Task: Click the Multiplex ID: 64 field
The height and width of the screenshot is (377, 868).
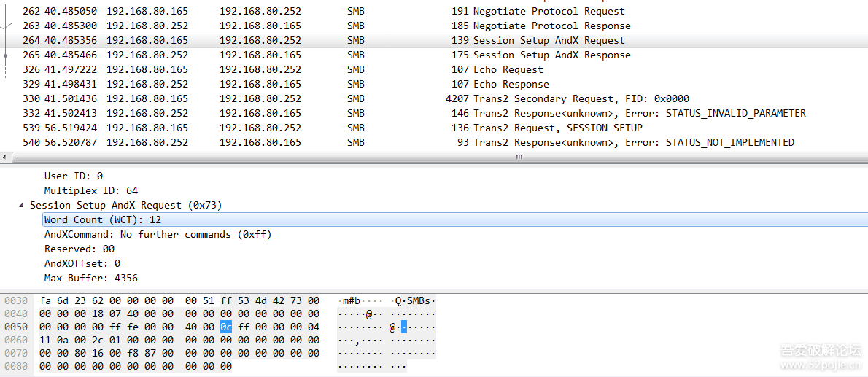Action: coord(90,191)
